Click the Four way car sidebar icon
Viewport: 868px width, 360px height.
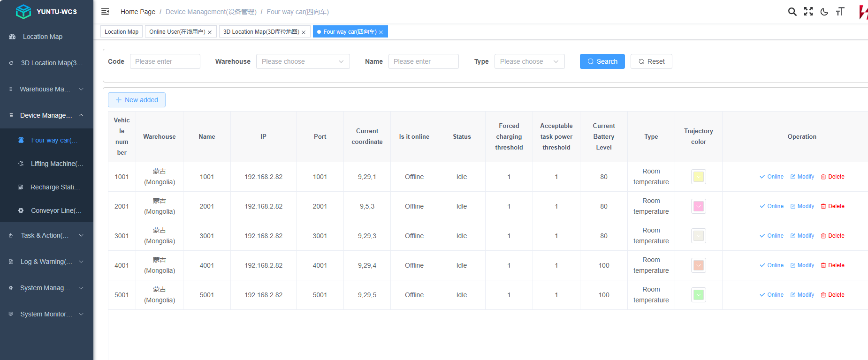coord(21,140)
